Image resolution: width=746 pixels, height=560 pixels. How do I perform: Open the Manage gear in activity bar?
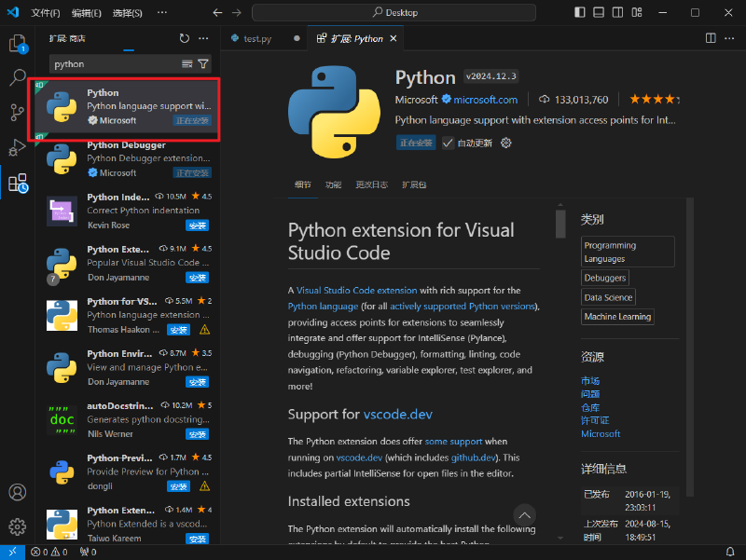coord(18,526)
